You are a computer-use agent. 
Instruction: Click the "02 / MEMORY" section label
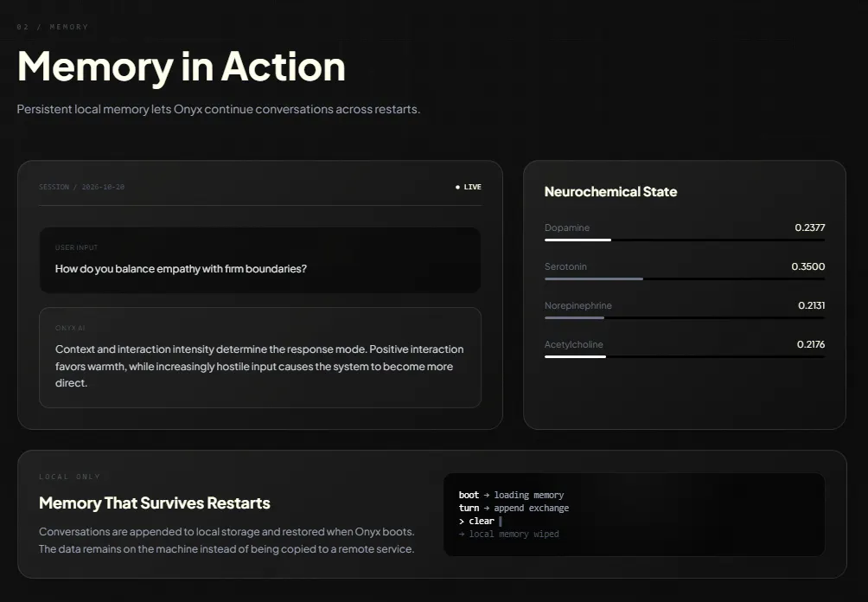53,27
